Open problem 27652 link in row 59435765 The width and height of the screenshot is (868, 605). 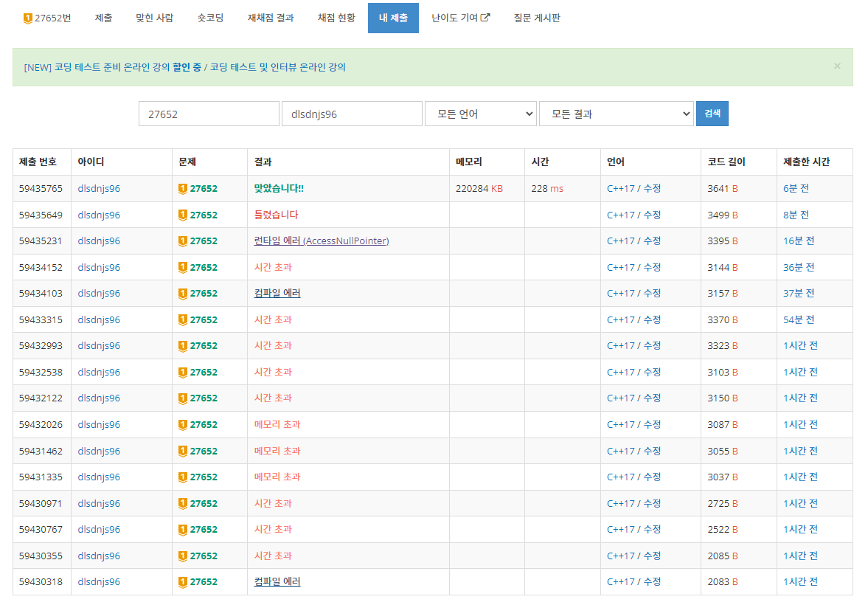pyautogui.click(x=204, y=188)
